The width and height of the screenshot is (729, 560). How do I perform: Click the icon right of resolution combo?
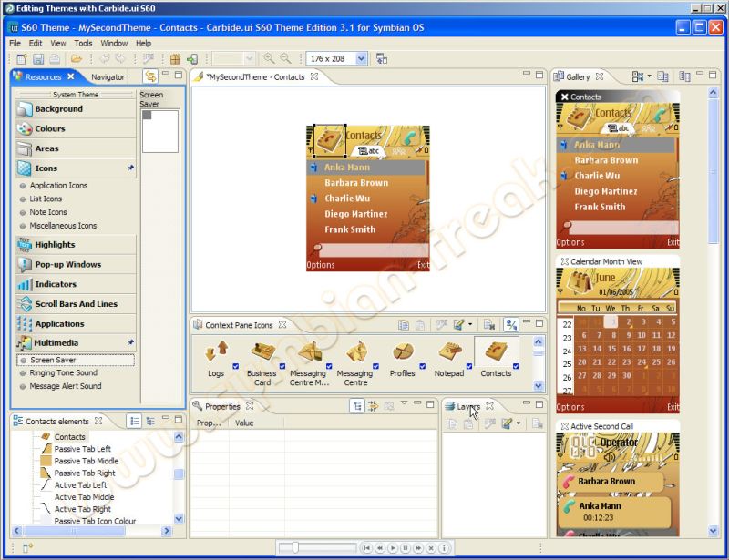click(x=382, y=59)
